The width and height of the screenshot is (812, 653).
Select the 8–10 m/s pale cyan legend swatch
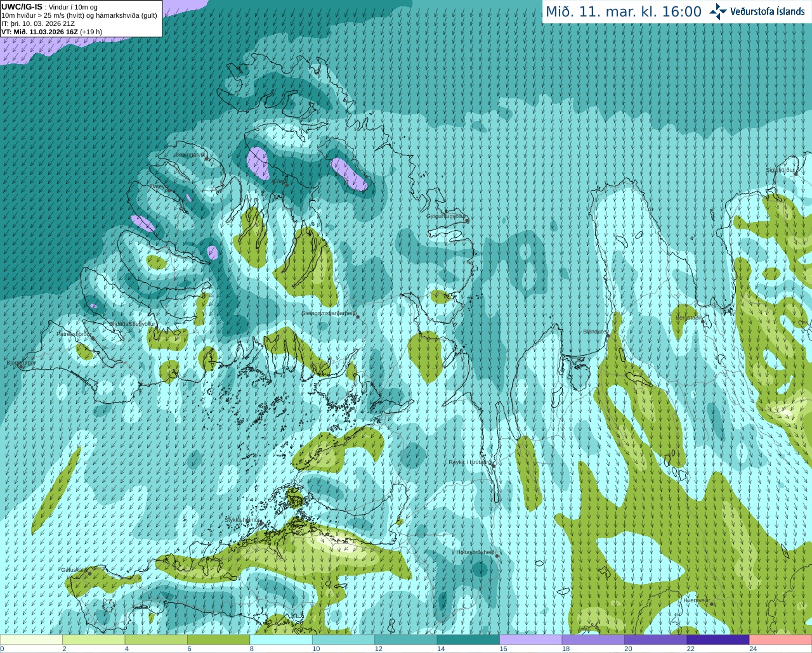tap(281, 640)
